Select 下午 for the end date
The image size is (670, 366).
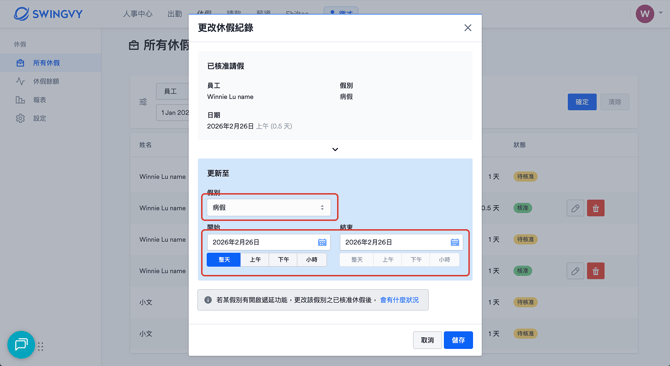tap(416, 260)
